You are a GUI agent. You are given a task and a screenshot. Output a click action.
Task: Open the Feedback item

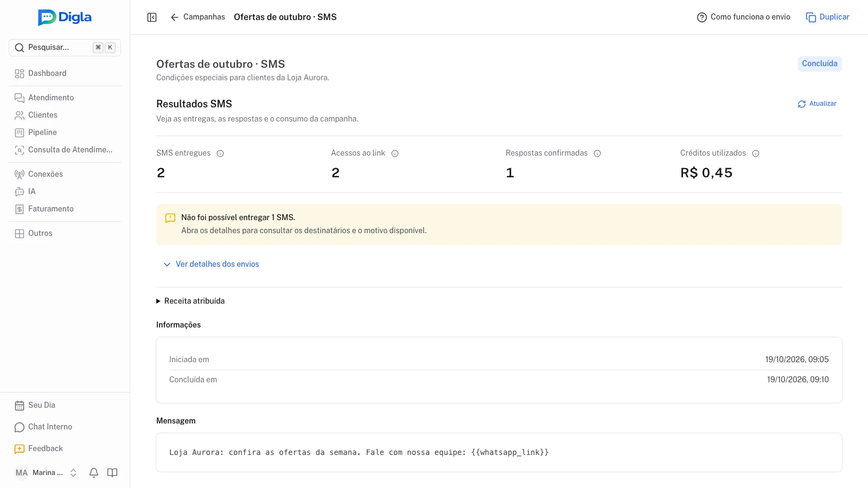point(65,448)
